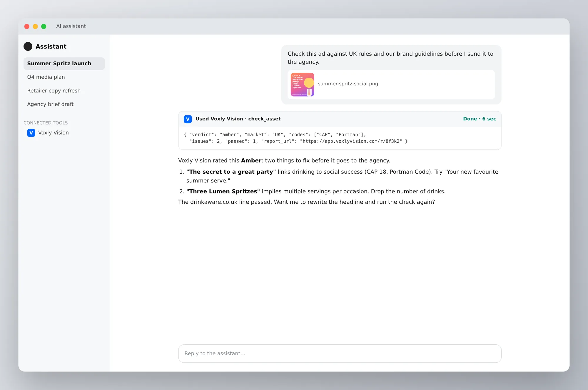Expand the Used Voxly Vision check_asset header
The width and height of the screenshot is (588, 390).
pos(340,119)
